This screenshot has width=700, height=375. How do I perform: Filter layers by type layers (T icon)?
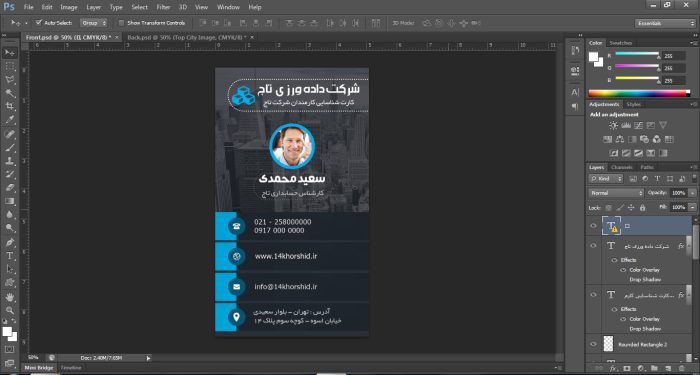tap(657, 179)
